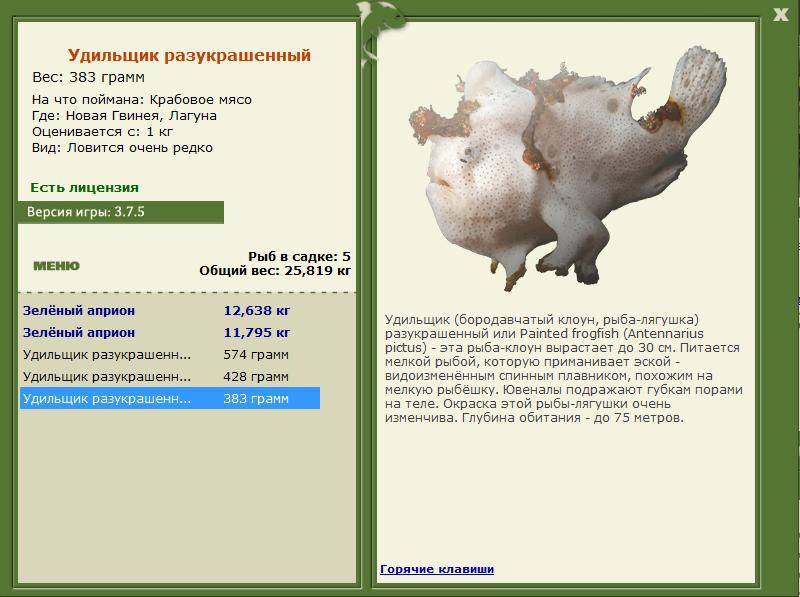Viewport: 800px width, 597px height.
Task: Click the Версия игры: 3.7.5 bar
Action: [x=121, y=212]
